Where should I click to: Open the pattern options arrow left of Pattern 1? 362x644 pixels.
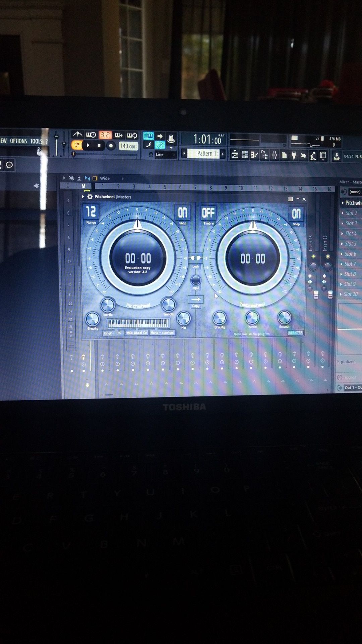[x=184, y=154]
